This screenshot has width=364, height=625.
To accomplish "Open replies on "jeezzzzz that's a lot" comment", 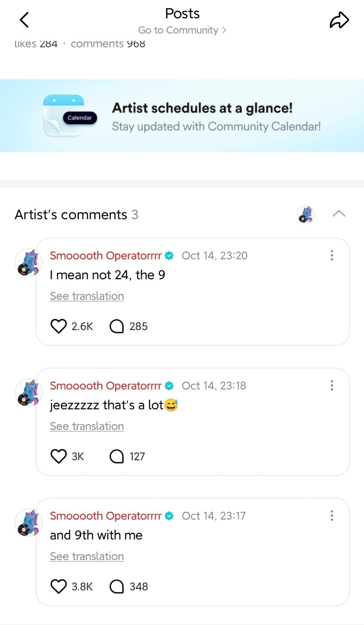I will [x=117, y=456].
